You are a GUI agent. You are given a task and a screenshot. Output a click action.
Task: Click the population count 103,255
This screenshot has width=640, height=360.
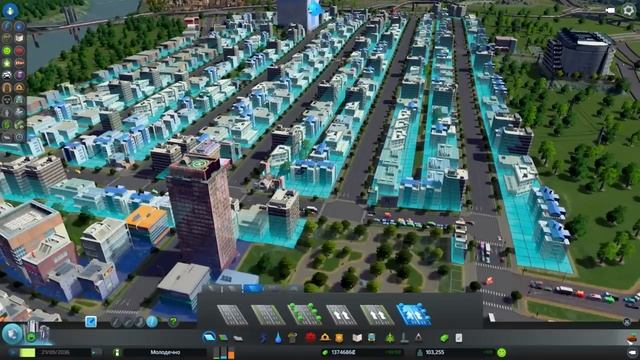[x=435, y=352]
